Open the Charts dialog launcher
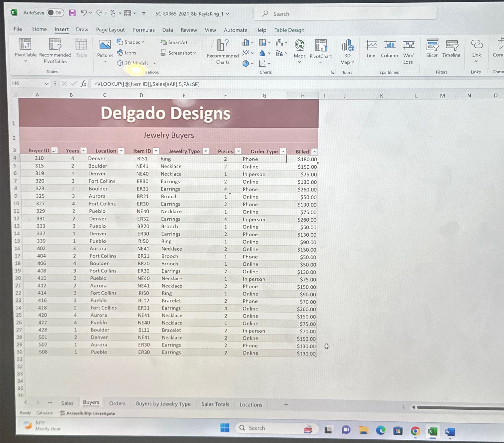Image resolution: width=504 pixels, height=443 pixels. click(x=333, y=72)
